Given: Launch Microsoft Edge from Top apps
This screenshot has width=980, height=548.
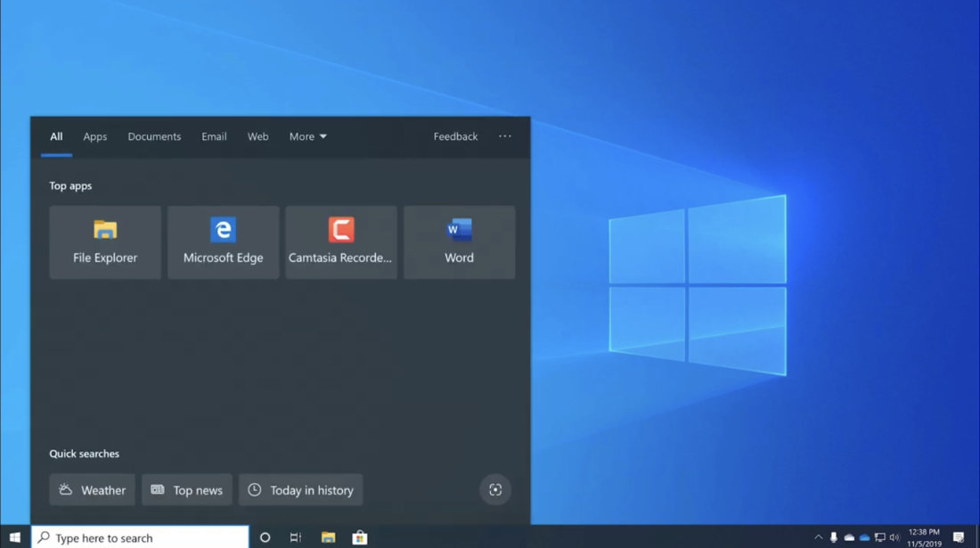Looking at the screenshot, I should (223, 242).
